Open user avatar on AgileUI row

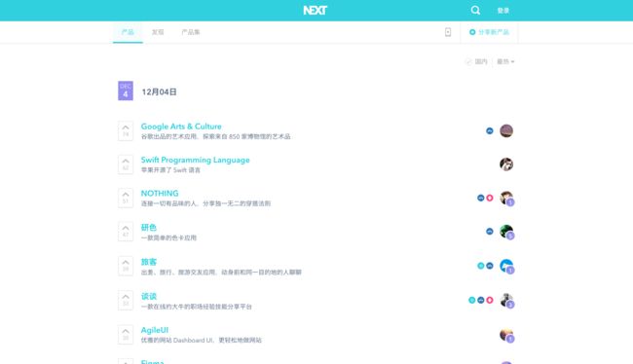506,334
